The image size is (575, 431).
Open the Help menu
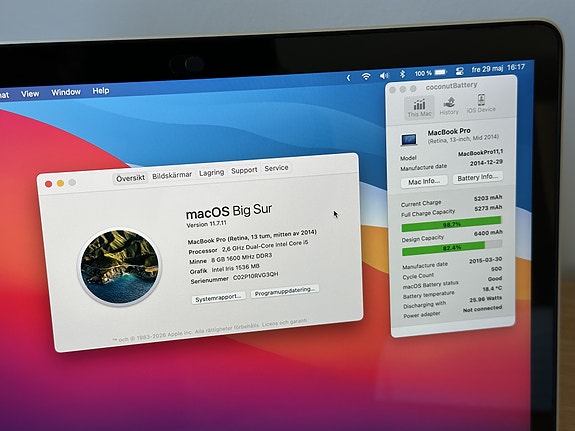[101, 91]
